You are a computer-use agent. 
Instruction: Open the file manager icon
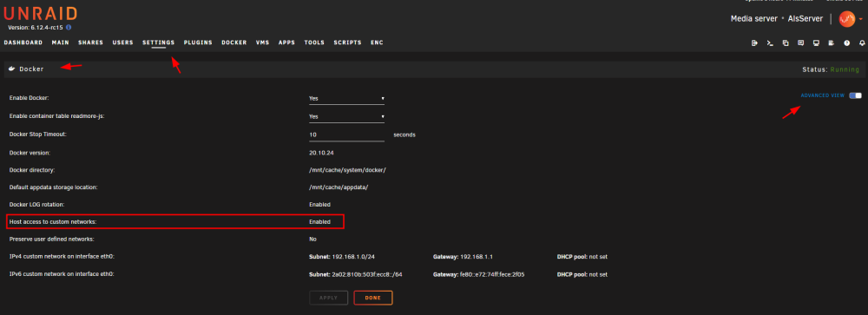pos(785,43)
